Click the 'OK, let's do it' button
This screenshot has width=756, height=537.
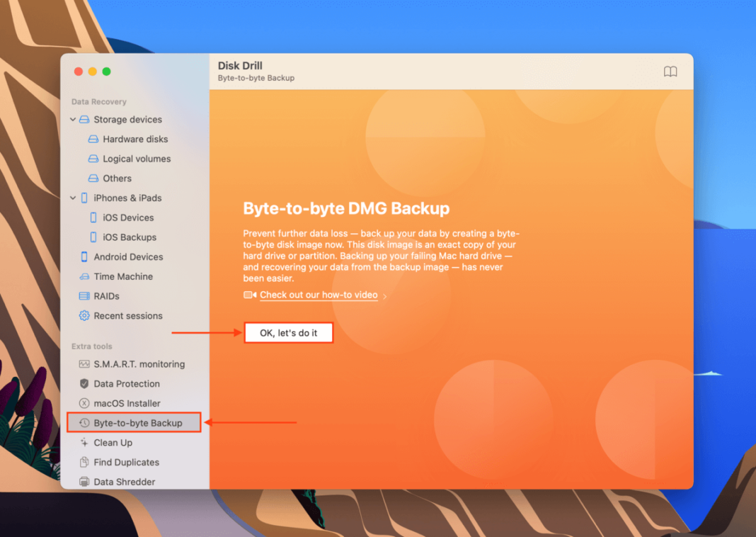288,332
